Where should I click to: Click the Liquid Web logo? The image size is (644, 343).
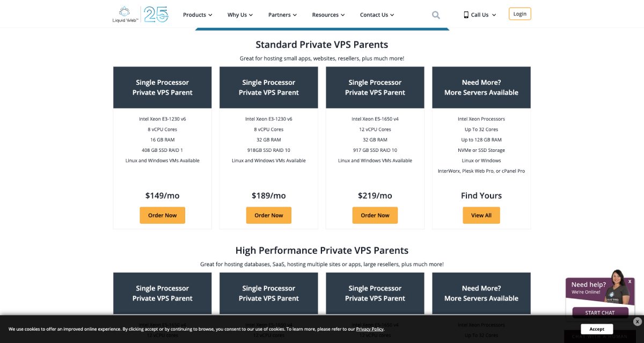tap(124, 14)
